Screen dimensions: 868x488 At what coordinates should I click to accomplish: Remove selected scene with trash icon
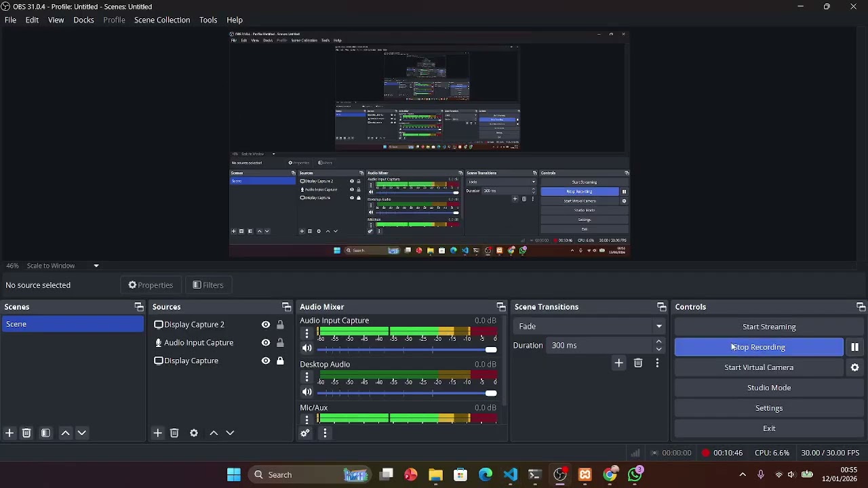[x=26, y=433]
